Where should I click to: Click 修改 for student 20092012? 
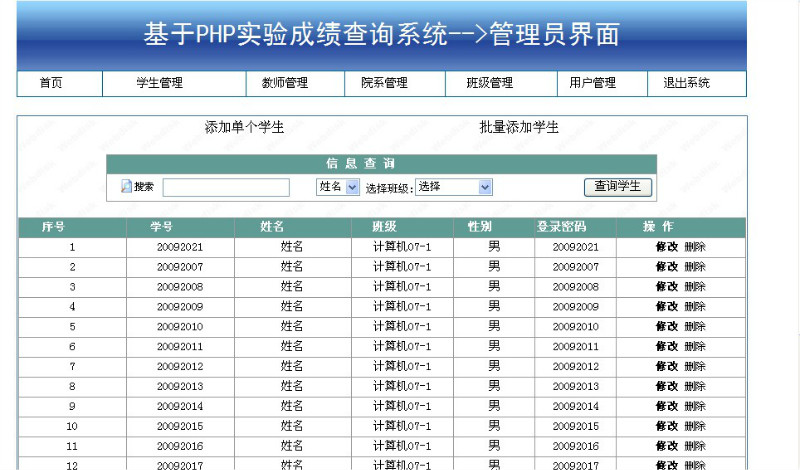[667, 366]
